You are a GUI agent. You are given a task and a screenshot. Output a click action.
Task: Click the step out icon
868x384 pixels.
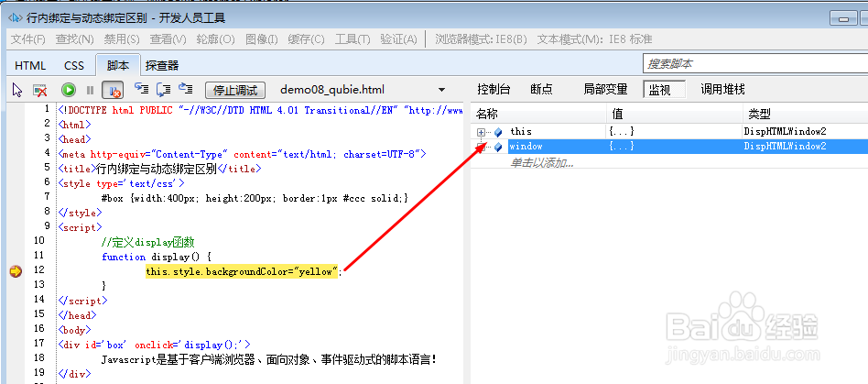(185, 89)
